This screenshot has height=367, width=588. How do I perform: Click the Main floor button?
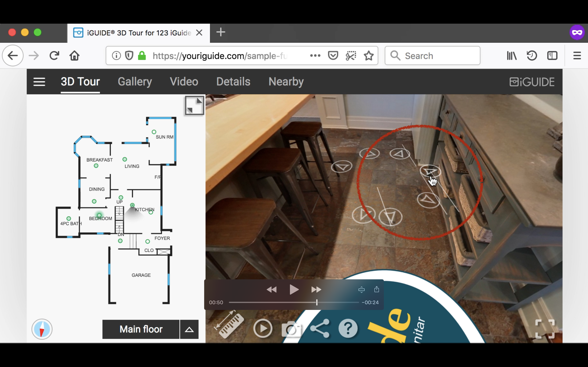[x=141, y=329]
